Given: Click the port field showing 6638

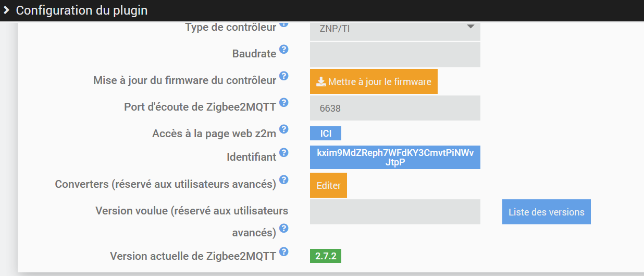Looking at the screenshot, I should tap(395, 108).
